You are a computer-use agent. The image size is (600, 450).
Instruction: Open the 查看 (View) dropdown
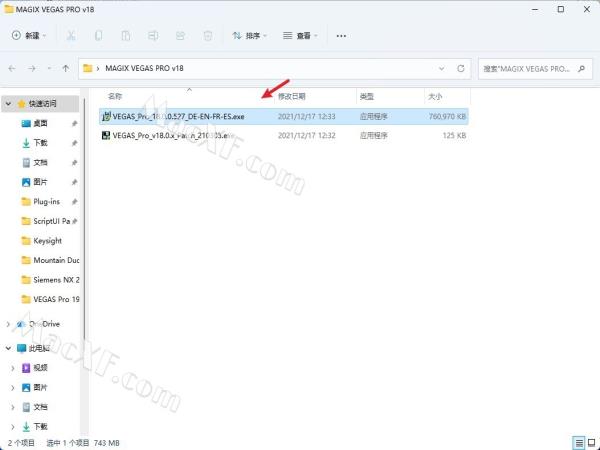coord(300,36)
